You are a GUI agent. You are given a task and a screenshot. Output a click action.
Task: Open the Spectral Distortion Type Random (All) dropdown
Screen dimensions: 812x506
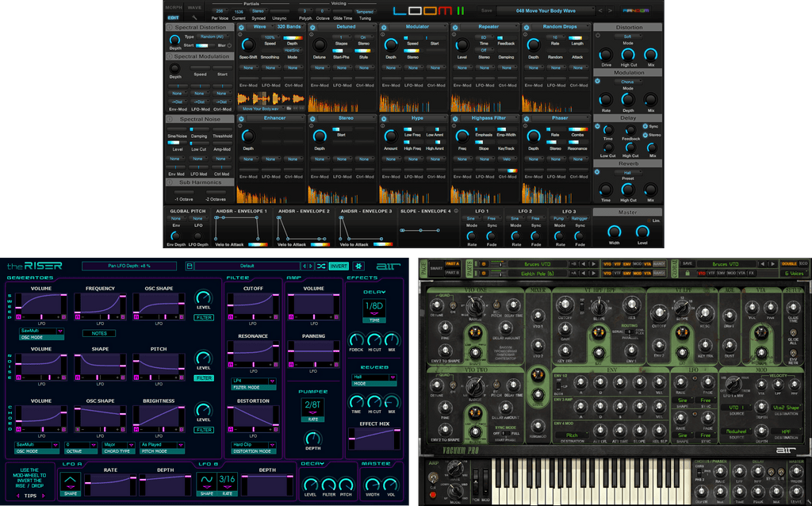click(212, 36)
